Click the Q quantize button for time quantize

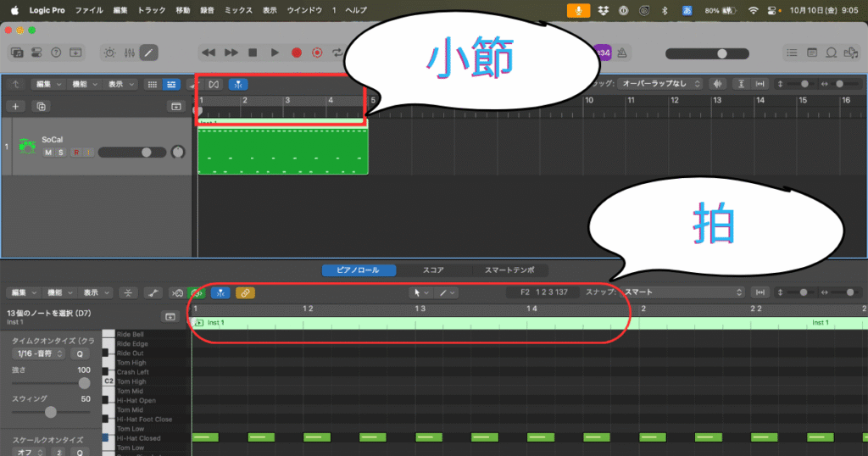point(80,353)
